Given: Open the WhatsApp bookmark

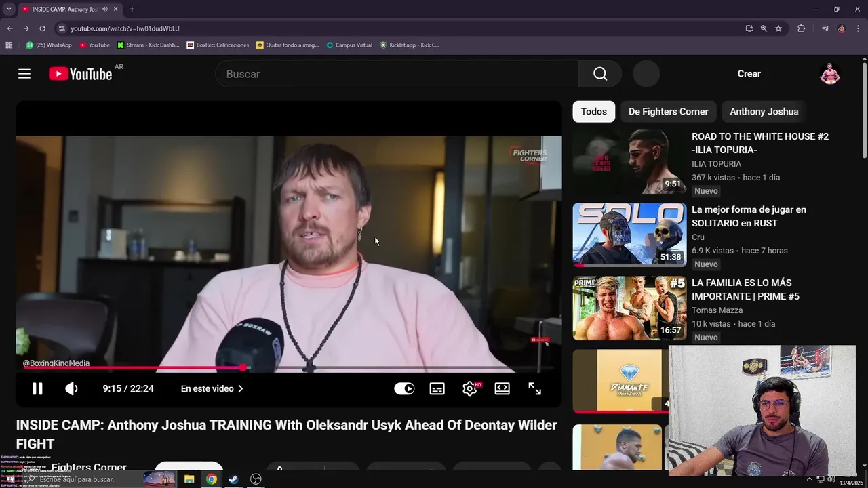Looking at the screenshot, I should tap(49, 45).
